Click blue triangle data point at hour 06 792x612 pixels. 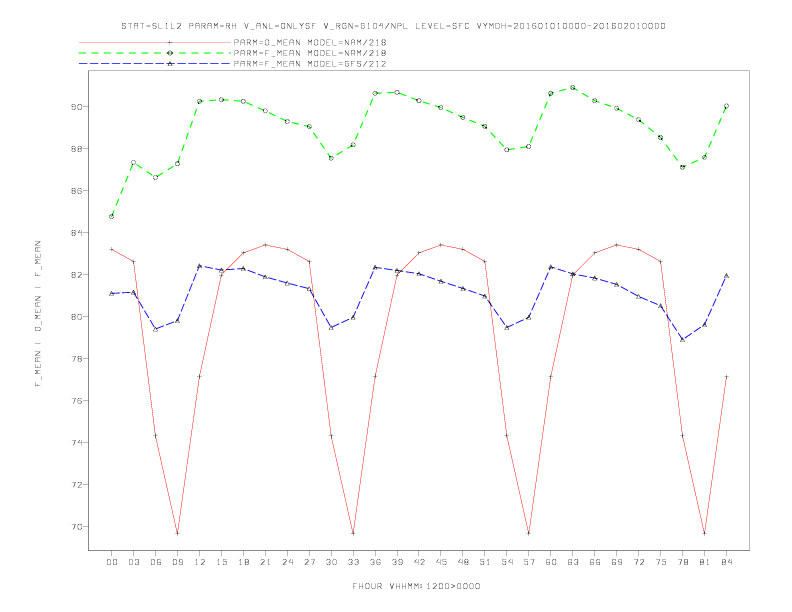[x=156, y=329]
